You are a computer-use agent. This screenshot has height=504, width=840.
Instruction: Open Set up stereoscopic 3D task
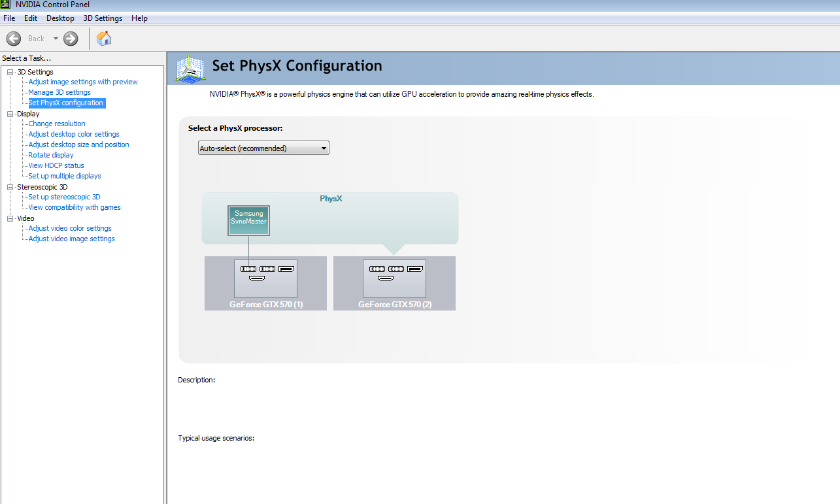(64, 197)
